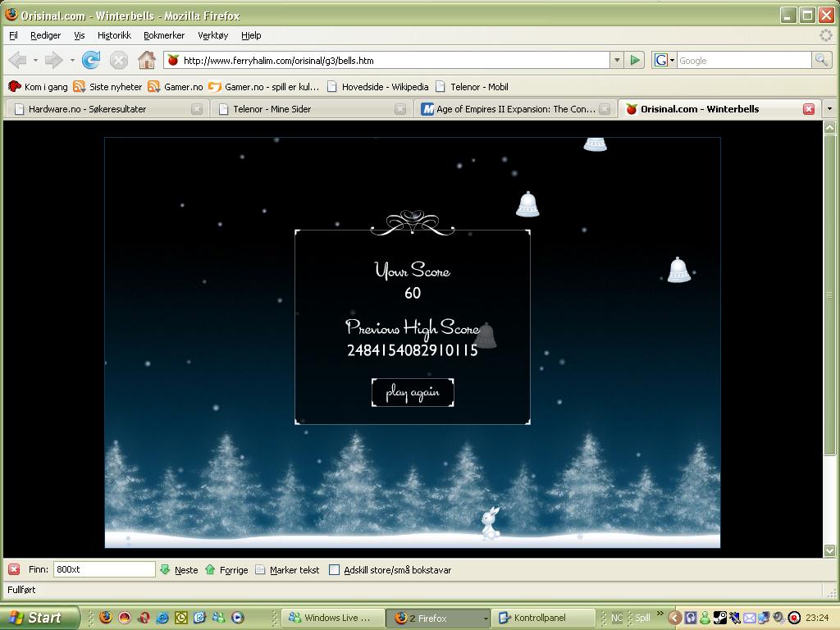The width and height of the screenshot is (840, 630).
Task: Click the browser Forward arrow button
Action: point(53,60)
